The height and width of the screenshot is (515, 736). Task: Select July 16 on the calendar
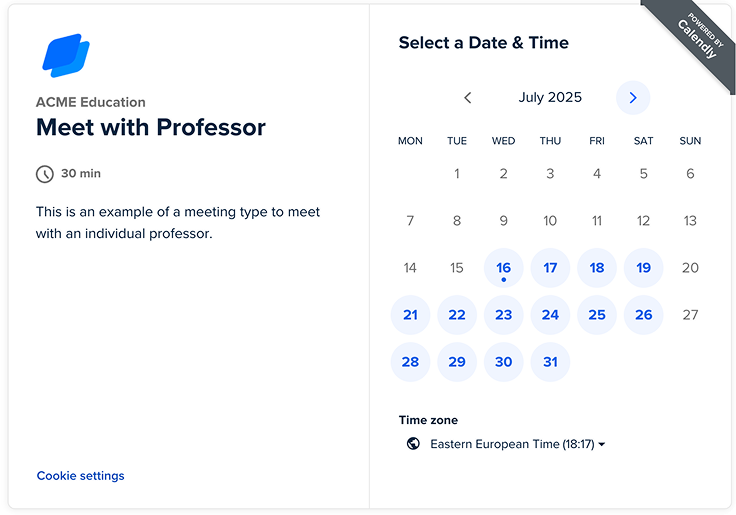[503, 268]
